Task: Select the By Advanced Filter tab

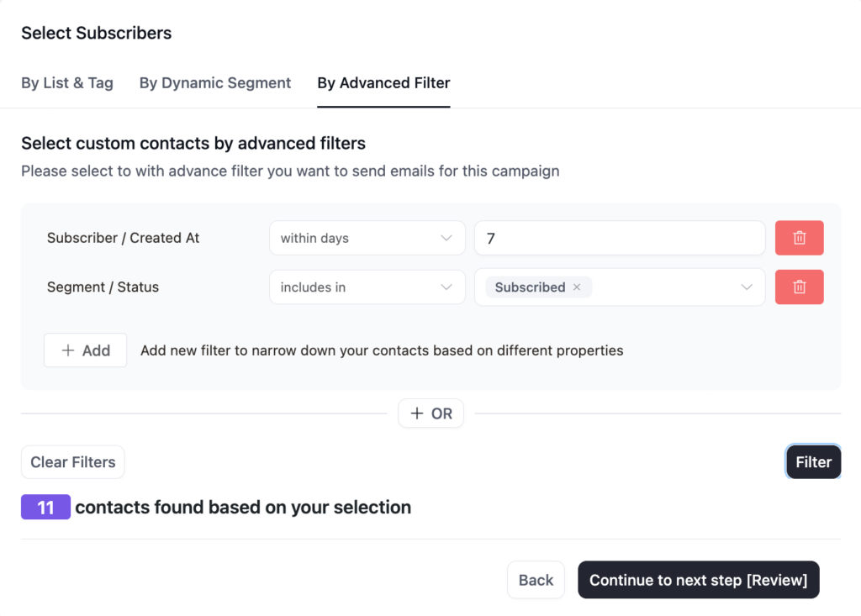Action: click(383, 83)
